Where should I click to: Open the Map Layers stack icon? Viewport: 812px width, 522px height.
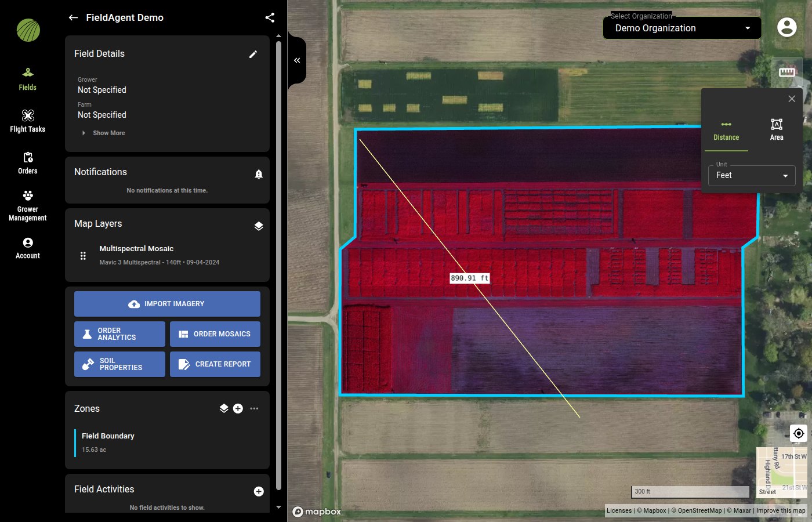coord(259,226)
